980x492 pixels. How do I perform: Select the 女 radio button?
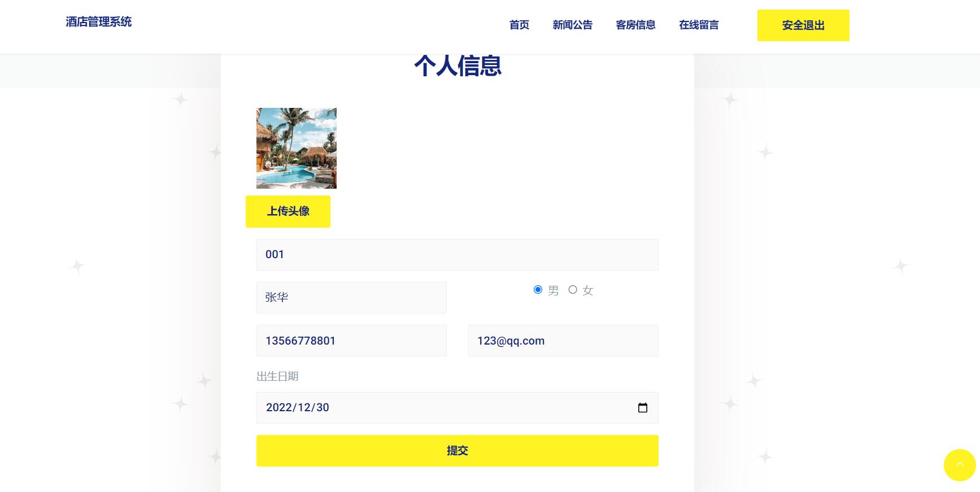point(573,290)
